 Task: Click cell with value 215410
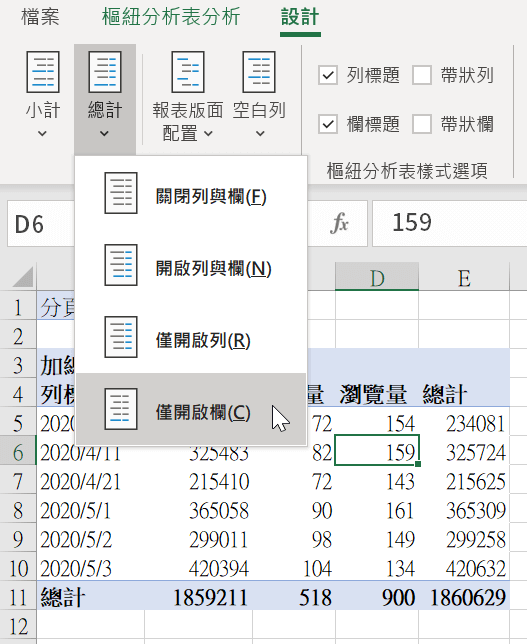(198, 480)
